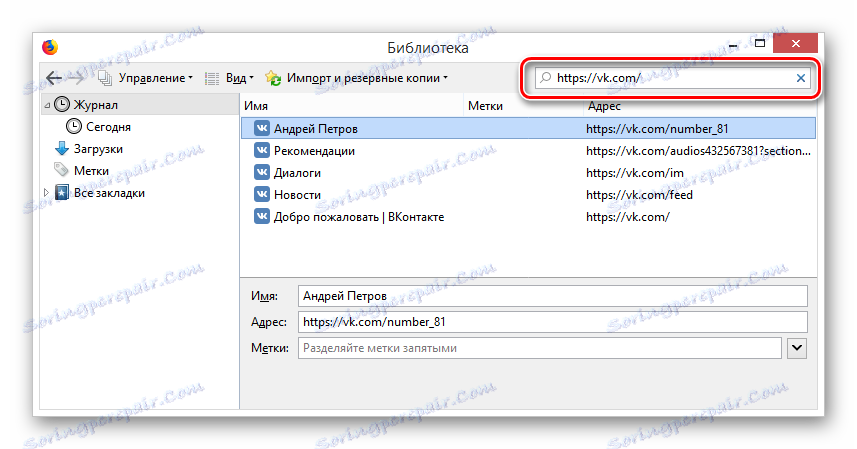
Task: Click the tag icon beside Метки
Action: point(61,170)
